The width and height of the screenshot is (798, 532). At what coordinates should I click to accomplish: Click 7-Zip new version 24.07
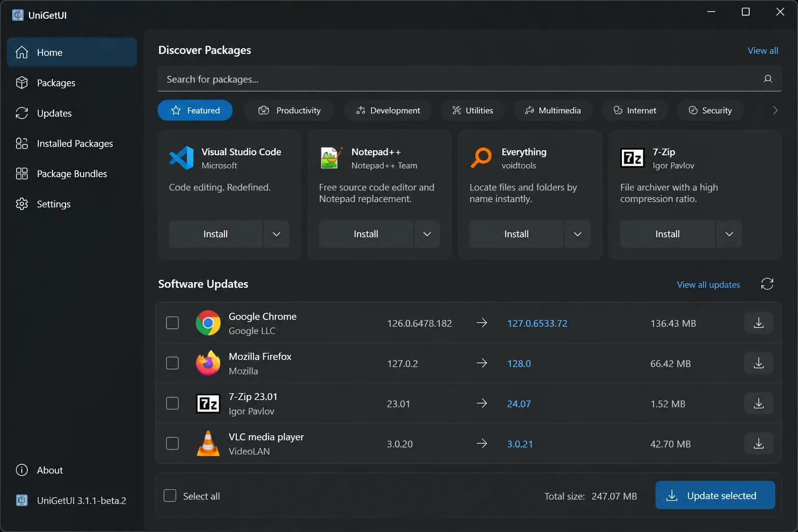519,404
